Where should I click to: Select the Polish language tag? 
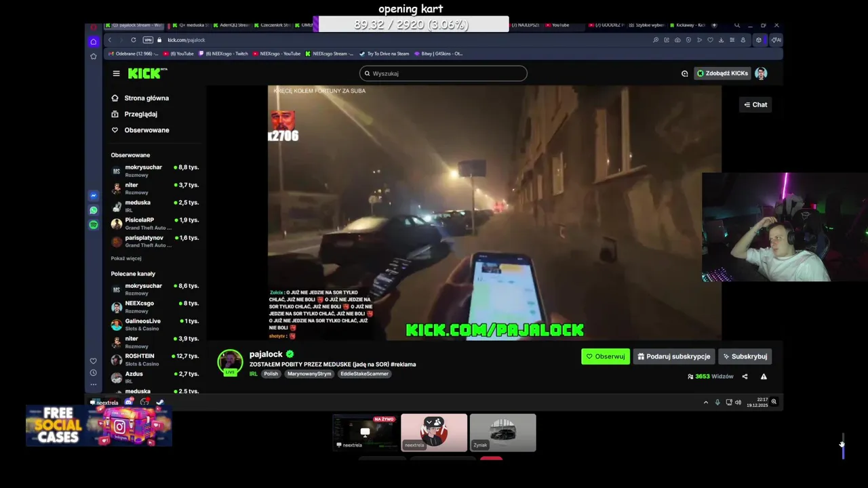click(x=271, y=373)
